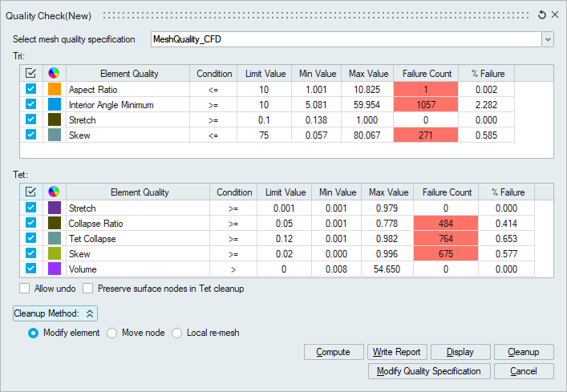Click the blue Interior Angle Minimum color swatch
The width and height of the screenshot is (567, 392).
(x=55, y=104)
